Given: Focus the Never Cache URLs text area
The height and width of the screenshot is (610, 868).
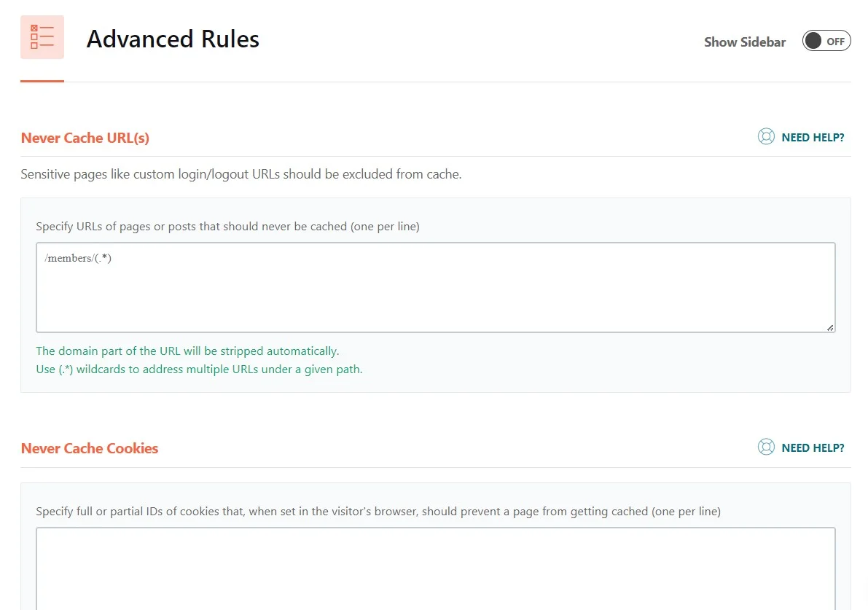Looking at the screenshot, I should tap(436, 287).
